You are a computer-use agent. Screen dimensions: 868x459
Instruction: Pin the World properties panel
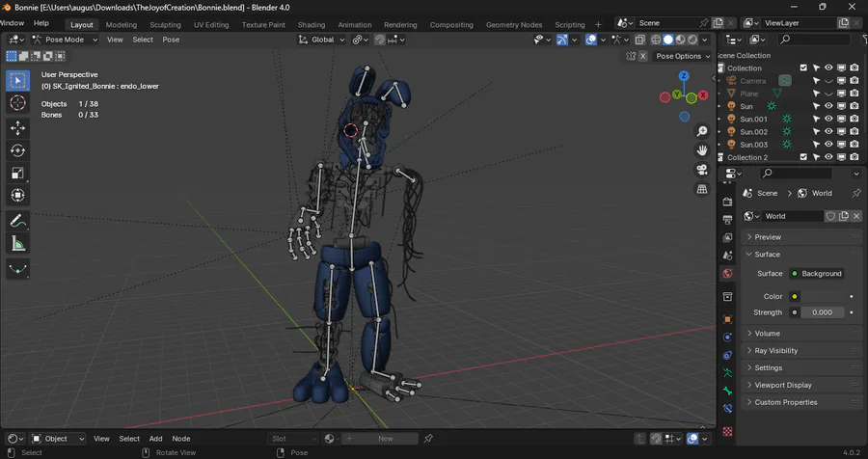pos(856,193)
